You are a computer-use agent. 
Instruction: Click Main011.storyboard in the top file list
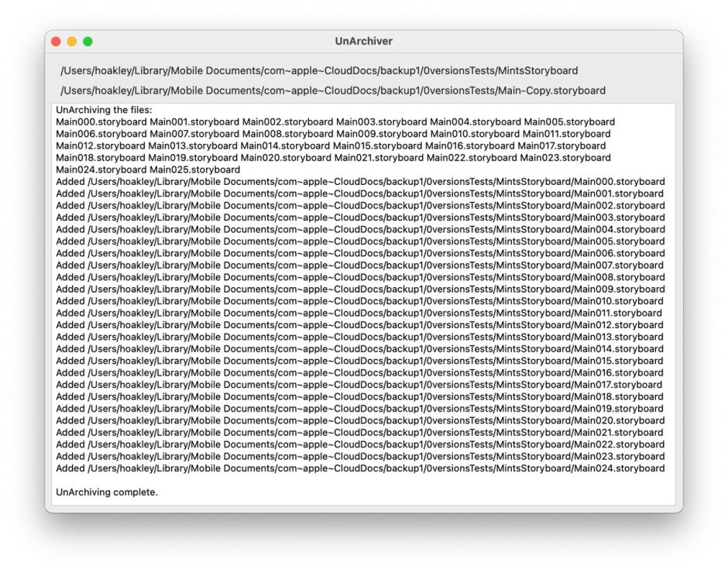coord(566,134)
